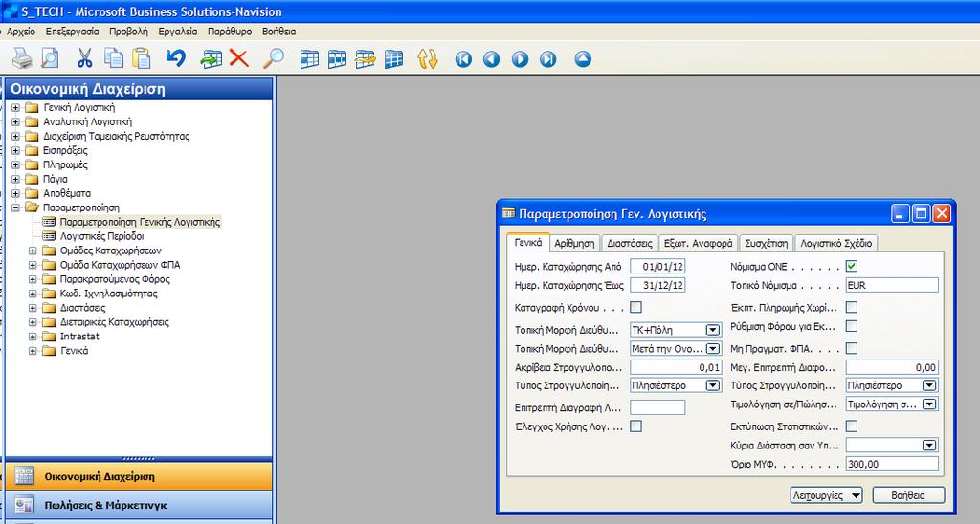Go to Last record icon
Image resolution: width=980 pixels, height=524 pixels.
[x=548, y=59]
